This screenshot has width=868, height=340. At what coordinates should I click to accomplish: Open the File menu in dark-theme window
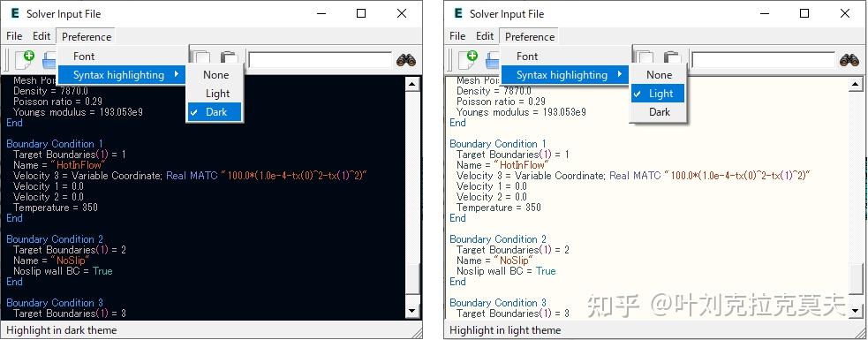pos(14,36)
